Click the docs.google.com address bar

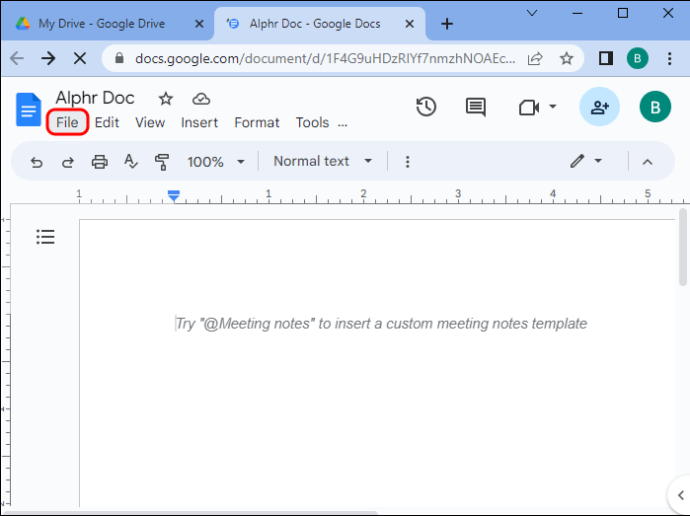tap(325, 58)
